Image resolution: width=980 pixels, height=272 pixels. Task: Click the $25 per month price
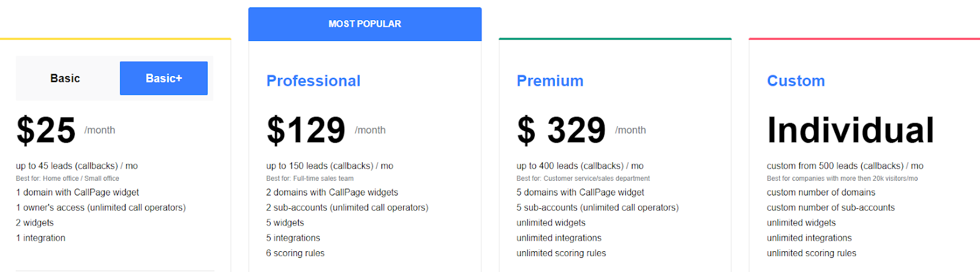pos(46,130)
